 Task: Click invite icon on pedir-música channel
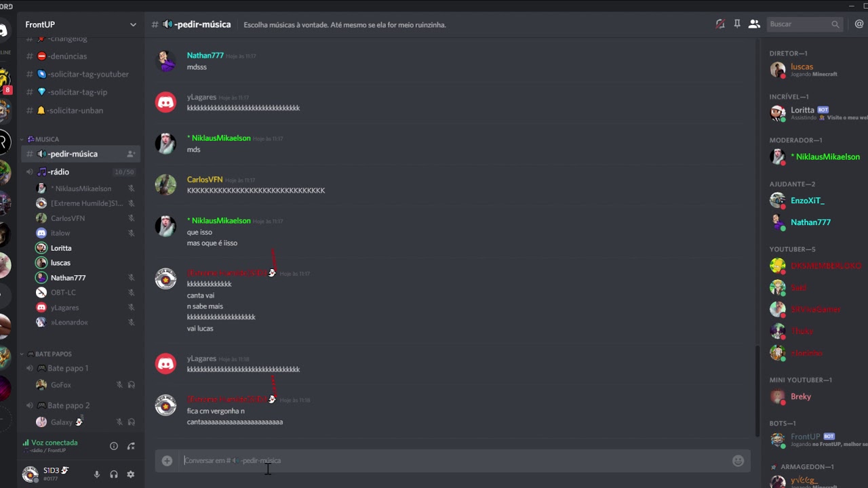click(131, 154)
